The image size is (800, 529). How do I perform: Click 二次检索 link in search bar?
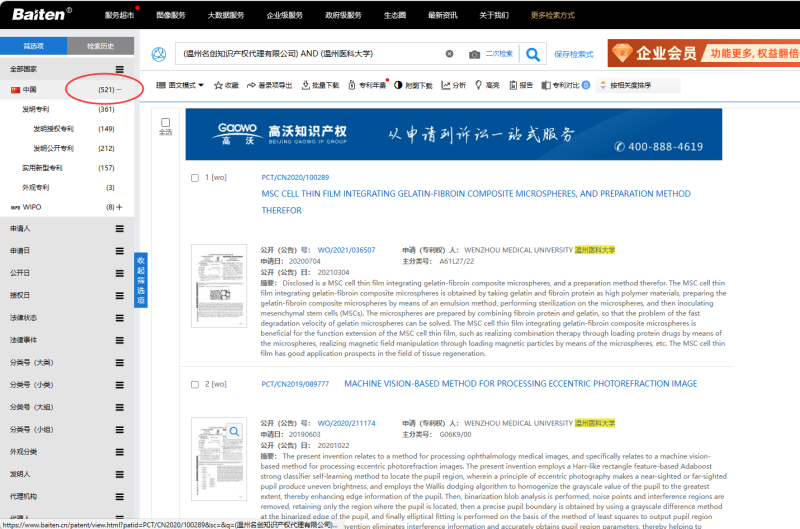click(x=499, y=54)
